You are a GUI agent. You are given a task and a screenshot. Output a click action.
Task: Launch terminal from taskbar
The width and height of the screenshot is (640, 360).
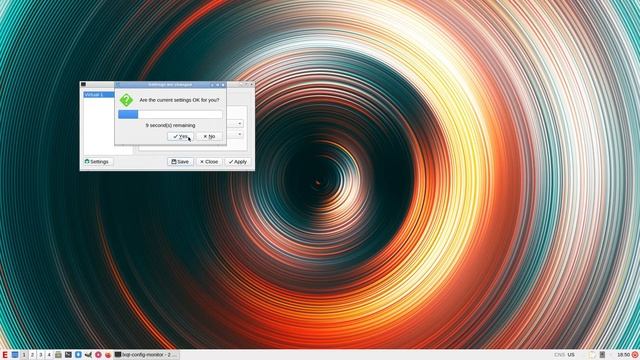[x=68, y=355]
